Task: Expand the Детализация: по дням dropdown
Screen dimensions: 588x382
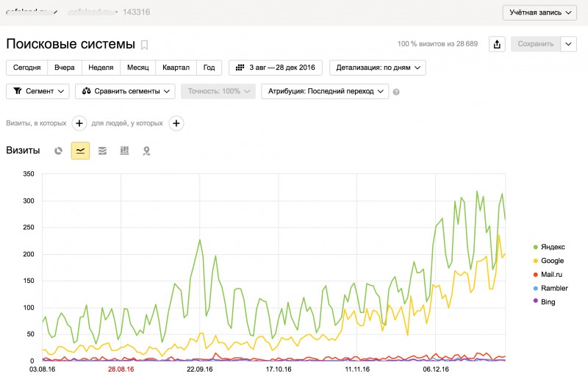Action: pos(378,68)
